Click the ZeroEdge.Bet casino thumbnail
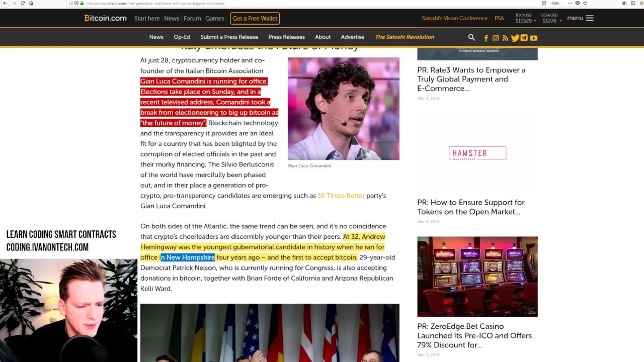Image resolution: width=644 pixels, height=362 pixels. [x=477, y=276]
